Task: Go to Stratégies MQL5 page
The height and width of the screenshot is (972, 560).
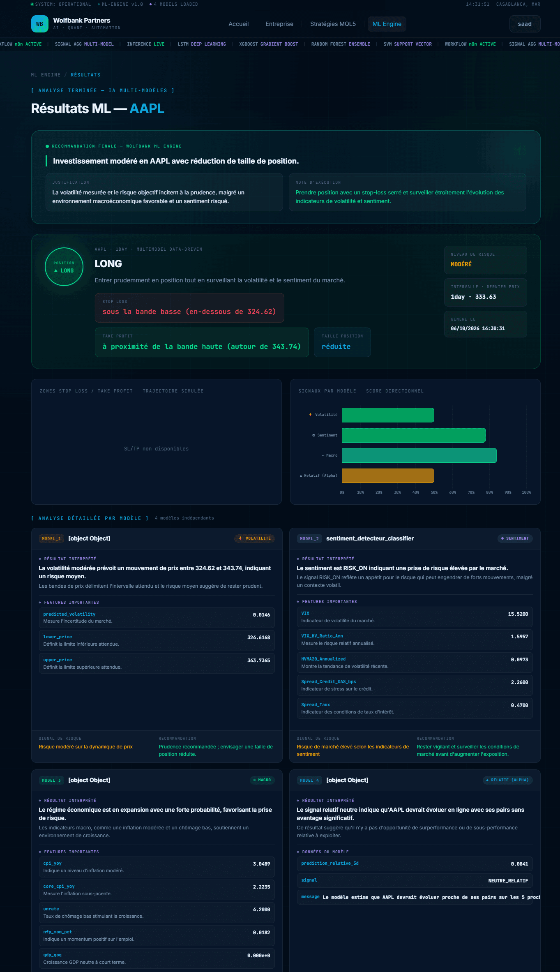Action: pos(333,24)
